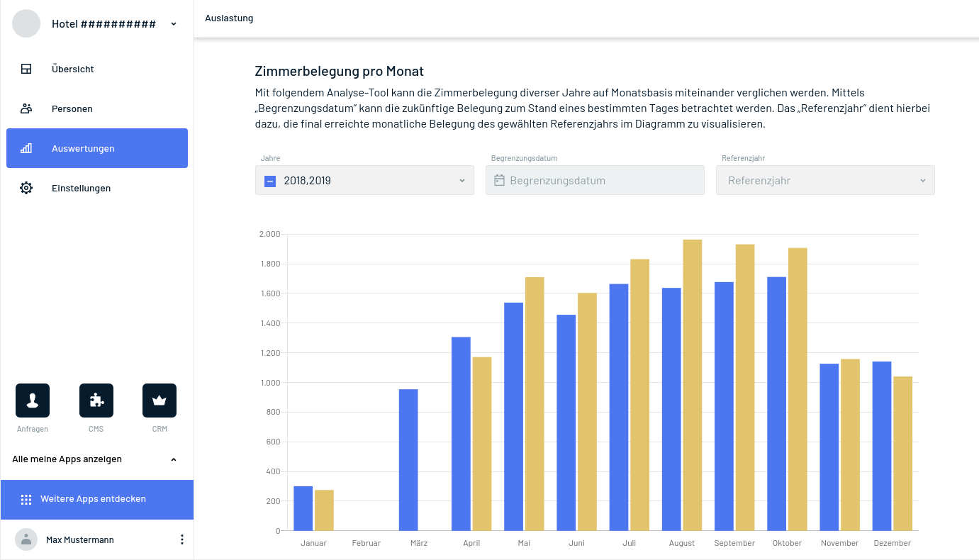The height and width of the screenshot is (560, 979).
Task: Toggle the blue checkbox in Jahre field
Action: click(270, 181)
